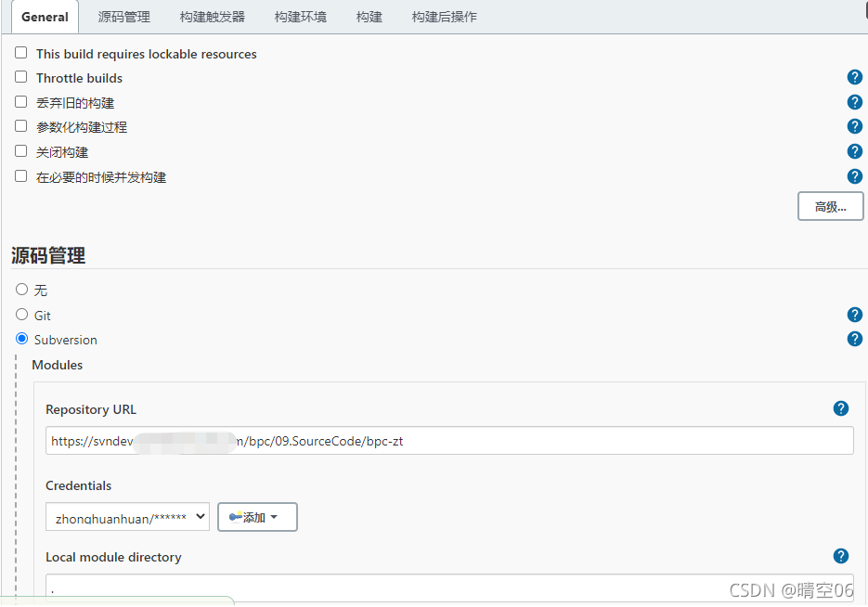Enable the Throttle builds checkbox

[x=21, y=77]
